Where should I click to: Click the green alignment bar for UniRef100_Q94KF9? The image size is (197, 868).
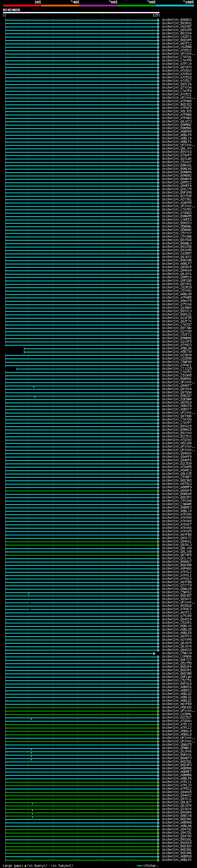click(x=82, y=491)
